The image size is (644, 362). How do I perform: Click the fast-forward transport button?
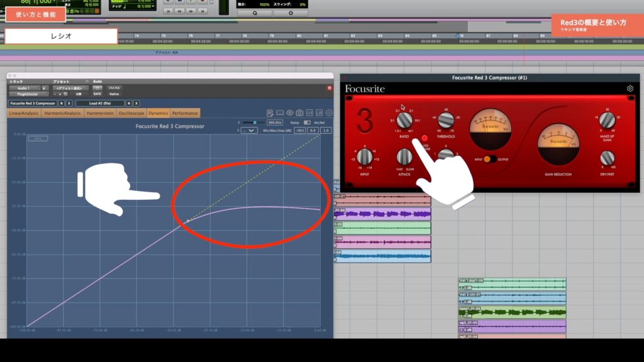click(191, 11)
